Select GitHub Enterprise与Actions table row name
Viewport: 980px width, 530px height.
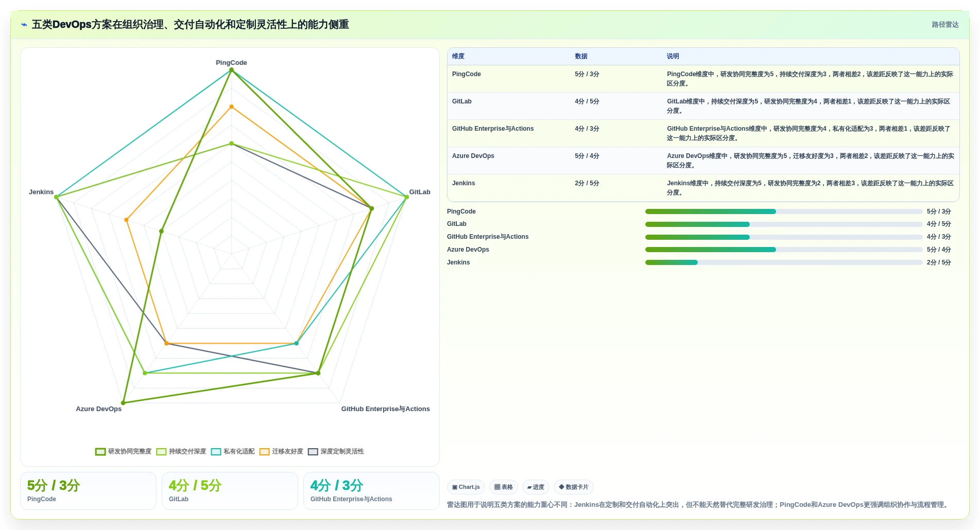(493, 129)
